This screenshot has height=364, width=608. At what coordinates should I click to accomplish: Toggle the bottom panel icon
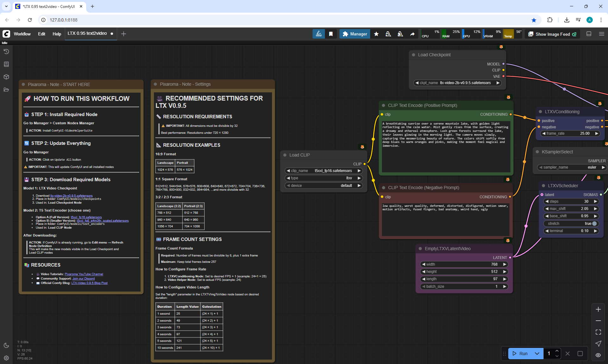tap(589, 34)
